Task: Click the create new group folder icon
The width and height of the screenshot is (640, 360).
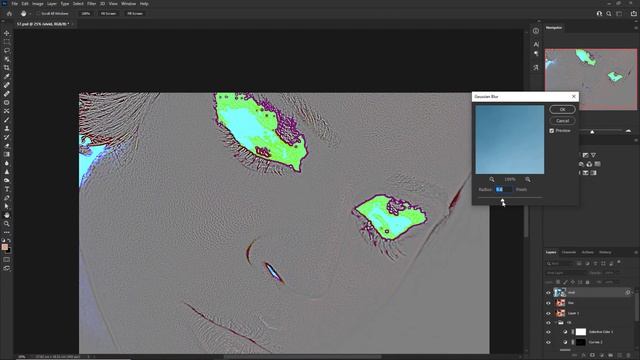Action: pos(610,355)
